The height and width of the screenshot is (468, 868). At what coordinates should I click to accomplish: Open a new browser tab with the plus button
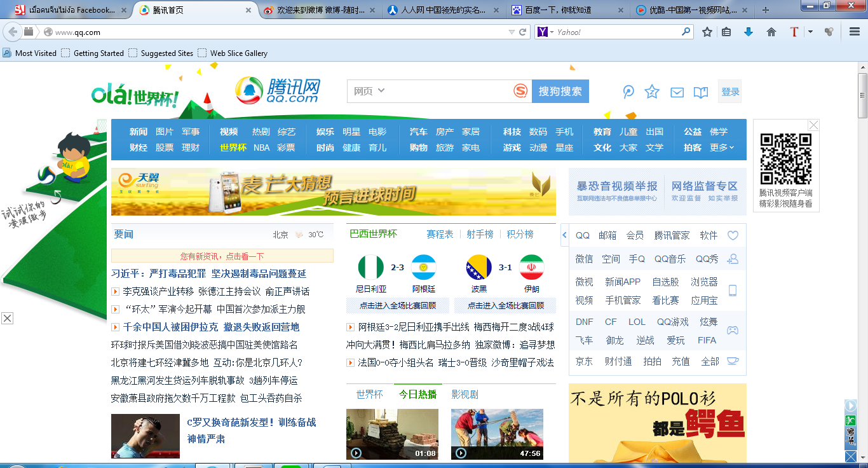(766, 10)
